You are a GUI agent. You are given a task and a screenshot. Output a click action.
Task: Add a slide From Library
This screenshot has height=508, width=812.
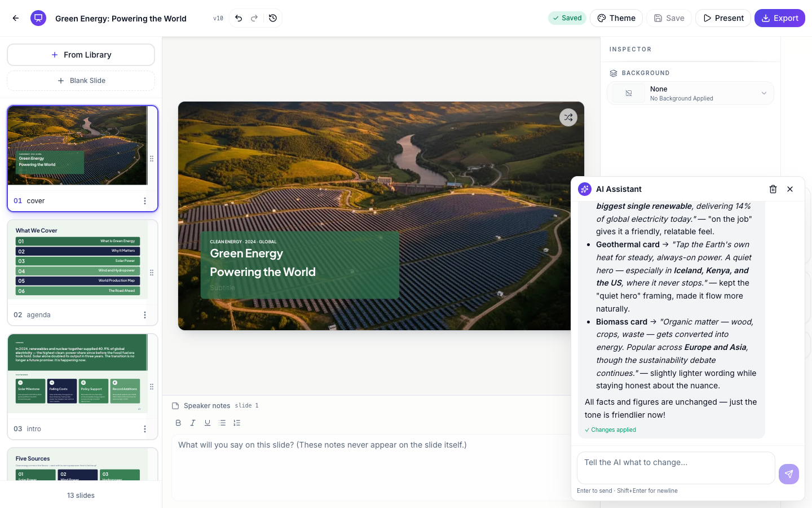(81, 55)
